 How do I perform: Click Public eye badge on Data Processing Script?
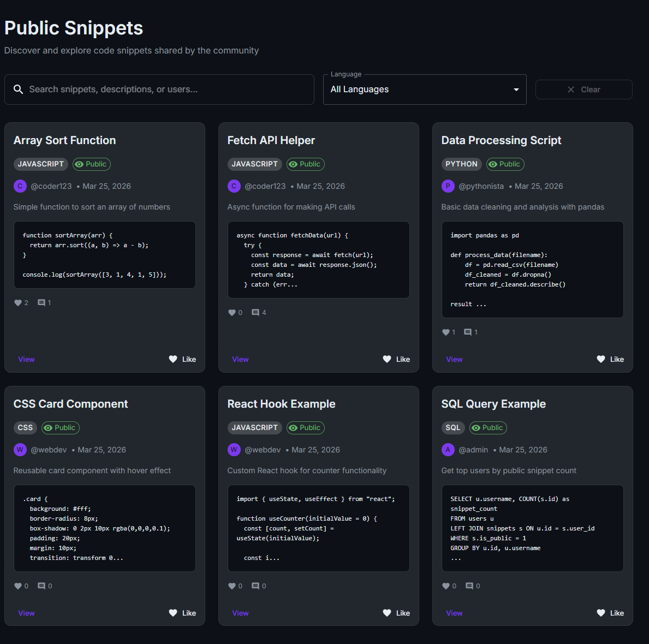tap(505, 164)
